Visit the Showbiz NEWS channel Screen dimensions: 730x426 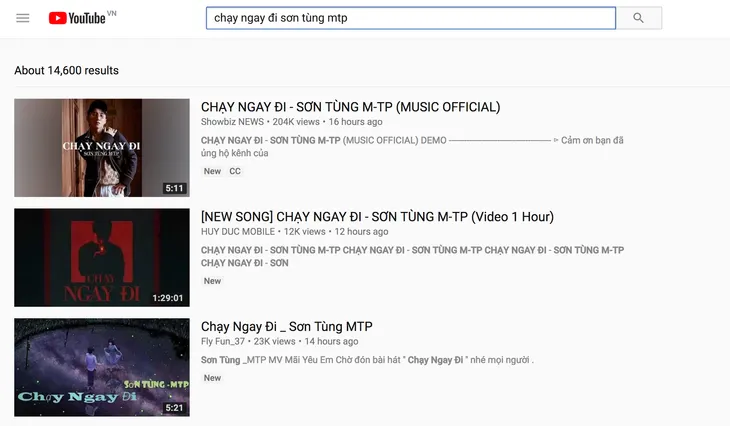pyautogui.click(x=232, y=122)
